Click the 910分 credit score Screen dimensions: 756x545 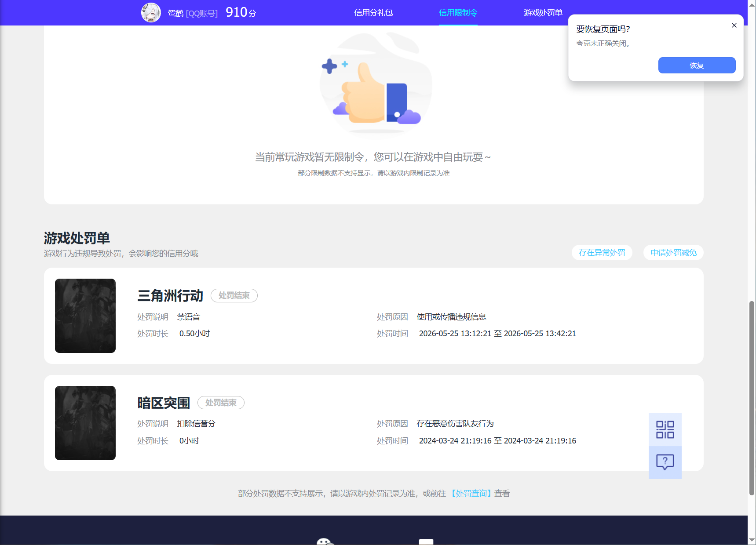241,12
